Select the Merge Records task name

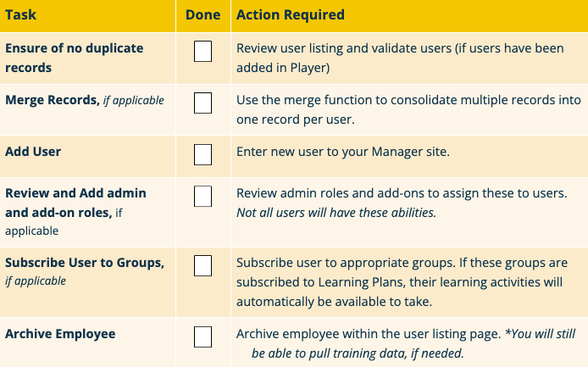52,100
